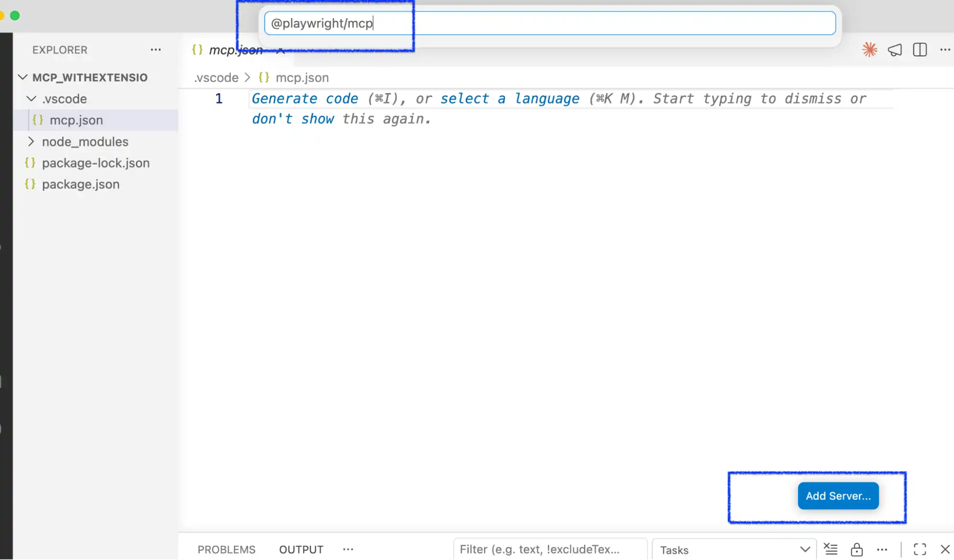Screen dimensions: 954x560
Task: Select the OUTPUT tab
Action: point(301,550)
